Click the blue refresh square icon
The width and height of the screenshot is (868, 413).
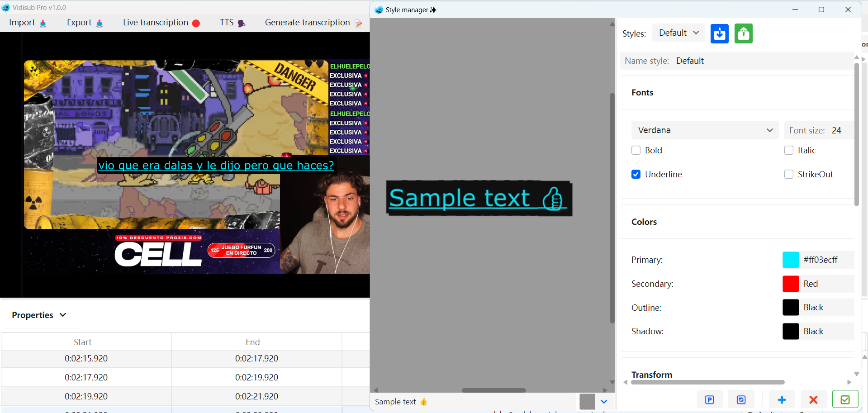tap(741, 400)
